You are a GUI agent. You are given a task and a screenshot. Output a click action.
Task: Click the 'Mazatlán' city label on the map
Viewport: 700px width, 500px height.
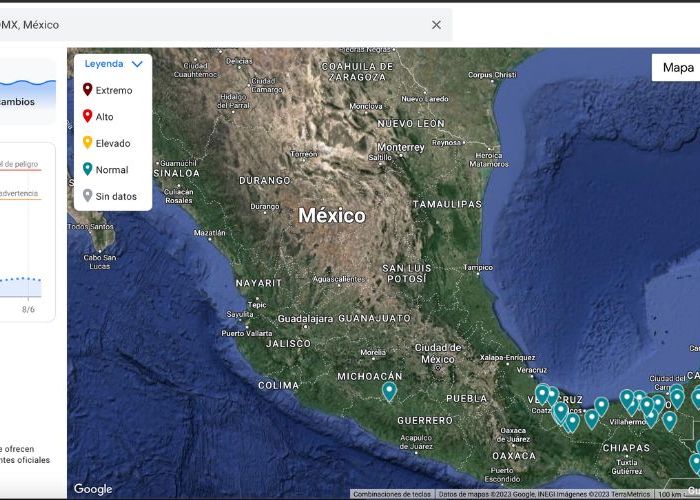click(x=209, y=233)
